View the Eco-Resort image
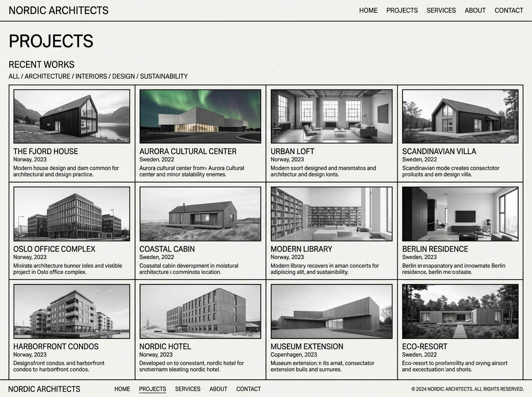This screenshot has width=532, height=397. [460, 311]
